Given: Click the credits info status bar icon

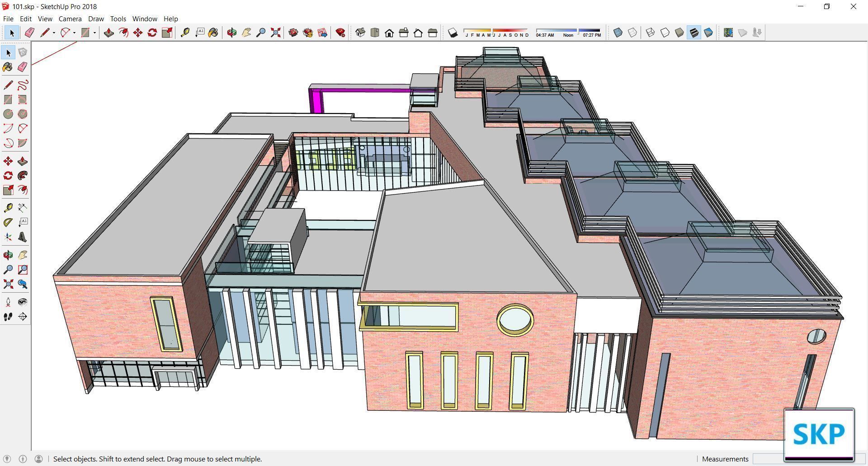Looking at the screenshot, I should (x=23, y=459).
